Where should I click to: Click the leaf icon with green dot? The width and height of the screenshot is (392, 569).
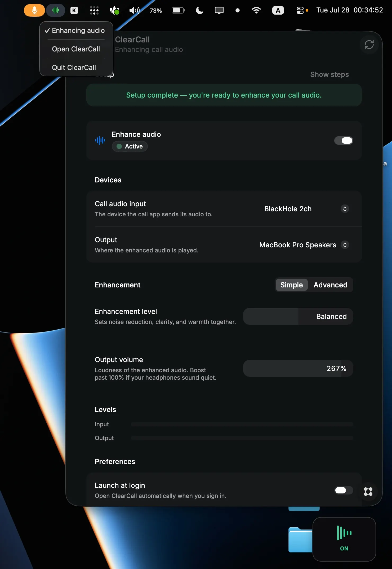tap(114, 10)
